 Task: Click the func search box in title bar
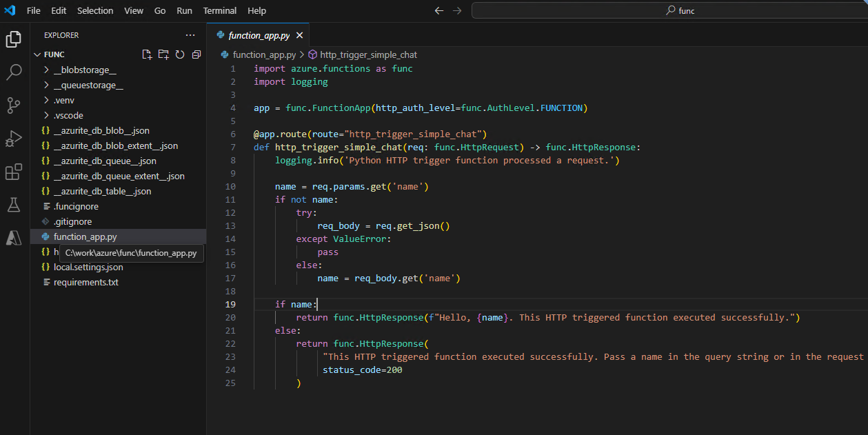coord(679,10)
